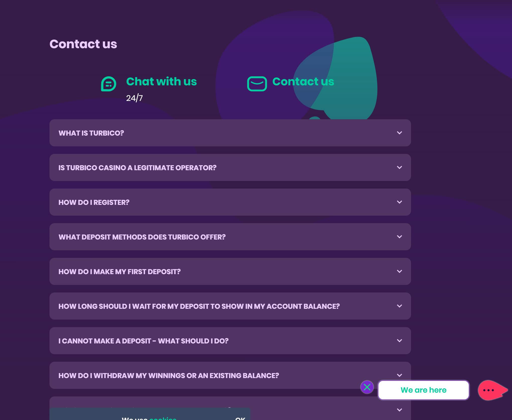Expand the WHAT IS TURBICO? question

click(230, 133)
